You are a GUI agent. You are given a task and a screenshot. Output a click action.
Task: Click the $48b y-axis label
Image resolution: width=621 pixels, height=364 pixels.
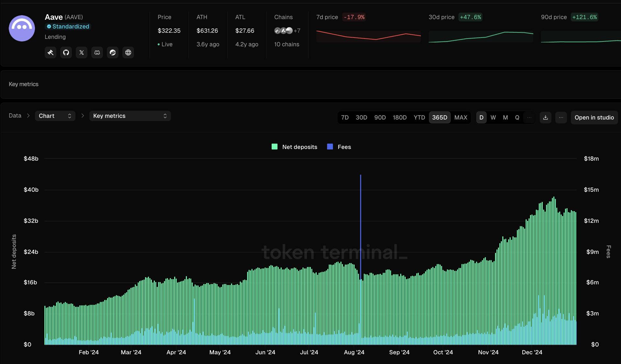pos(31,159)
